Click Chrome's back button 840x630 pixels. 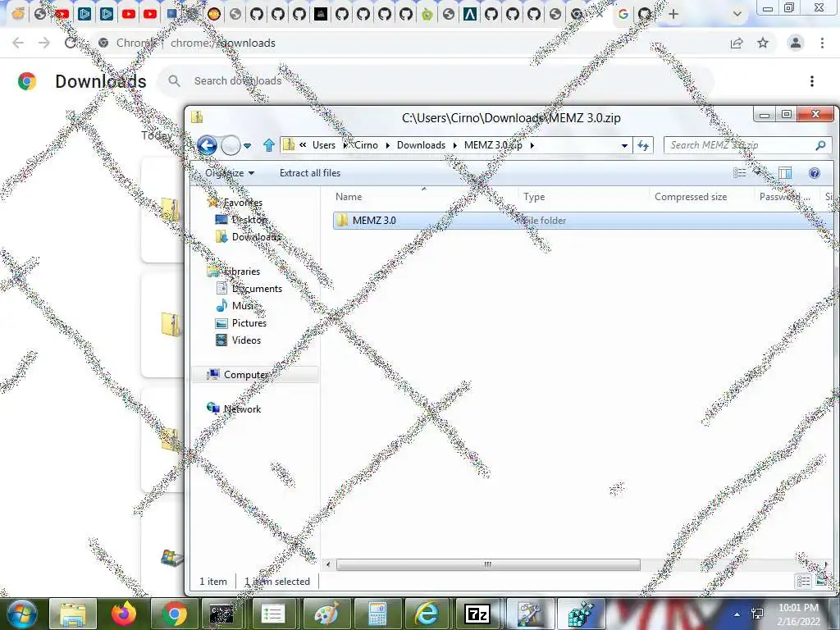pos(18,43)
